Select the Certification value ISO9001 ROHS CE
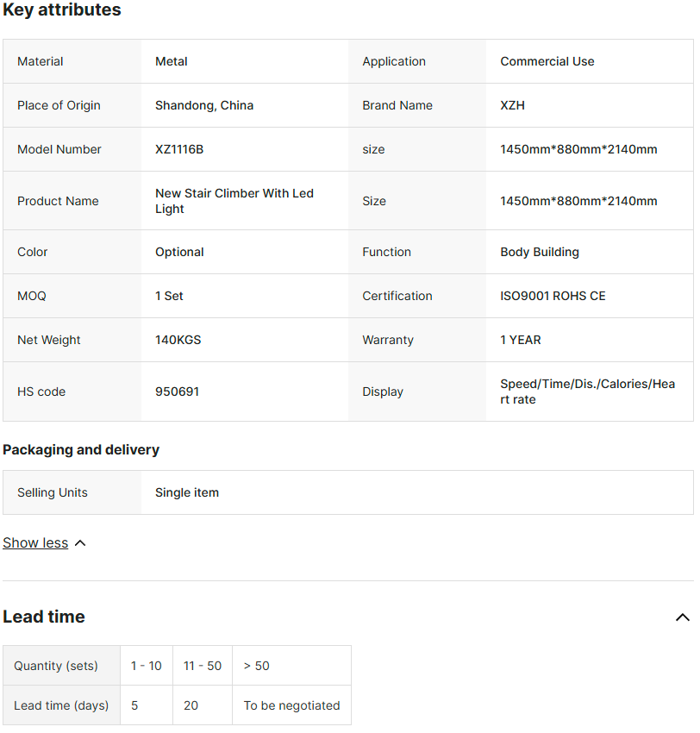The image size is (700, 733). tap(553, 296)
